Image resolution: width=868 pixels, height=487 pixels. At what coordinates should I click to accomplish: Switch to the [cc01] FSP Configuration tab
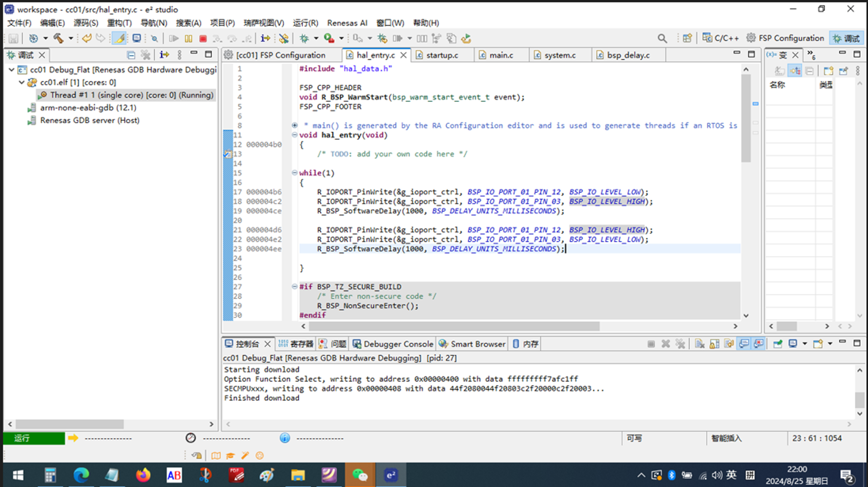pyautogui.click(x=281, y=55)
